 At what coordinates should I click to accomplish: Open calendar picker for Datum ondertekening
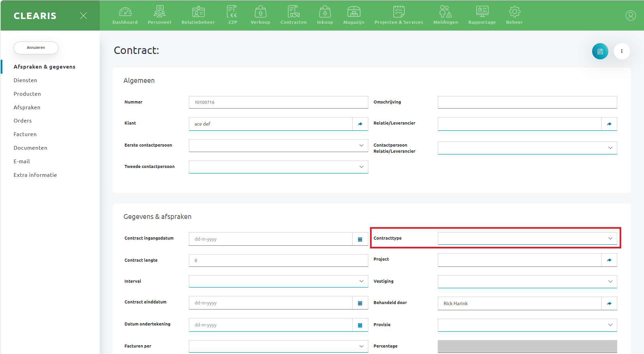coord(360,325)
